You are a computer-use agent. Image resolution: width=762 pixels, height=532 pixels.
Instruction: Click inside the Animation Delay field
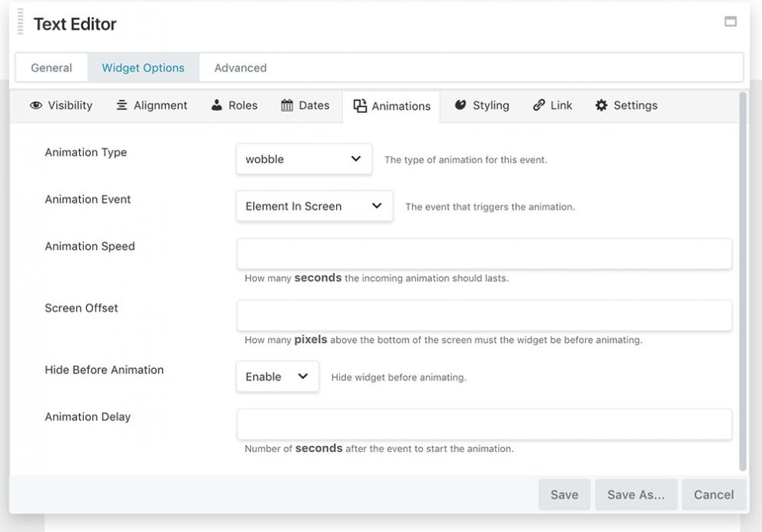(484, 424)
